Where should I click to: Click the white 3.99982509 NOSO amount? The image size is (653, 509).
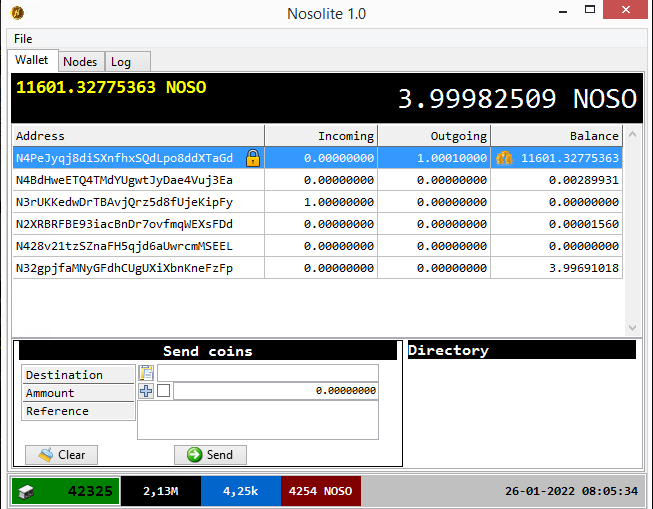[517, 99]
